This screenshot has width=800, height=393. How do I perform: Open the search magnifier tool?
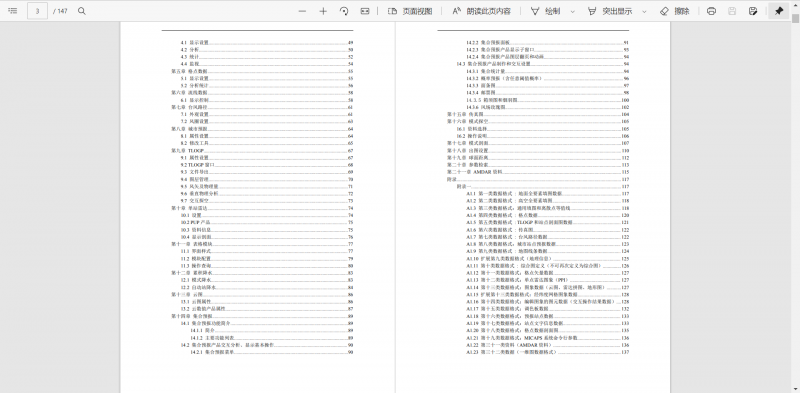point(82,11)
